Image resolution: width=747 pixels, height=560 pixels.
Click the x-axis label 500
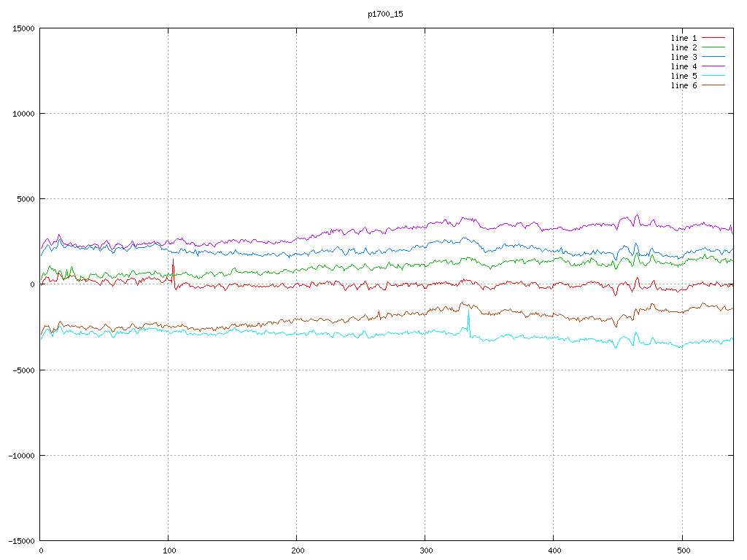point(683,551)
